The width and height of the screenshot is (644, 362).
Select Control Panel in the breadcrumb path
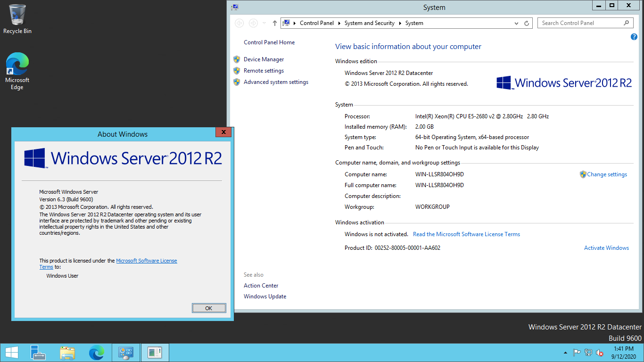(316, 23)
